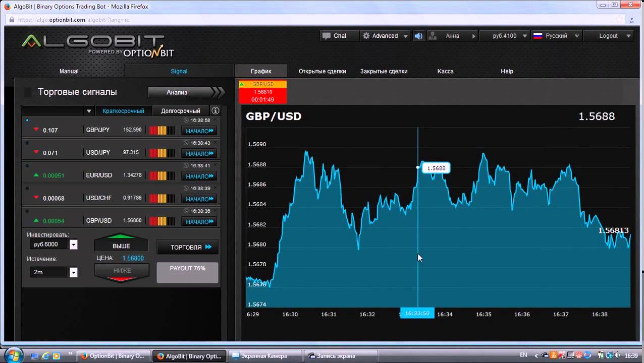Start the GBP/JPY signal with НАЧАЛО
Screen dimensions: 644x363
(199, 131)
